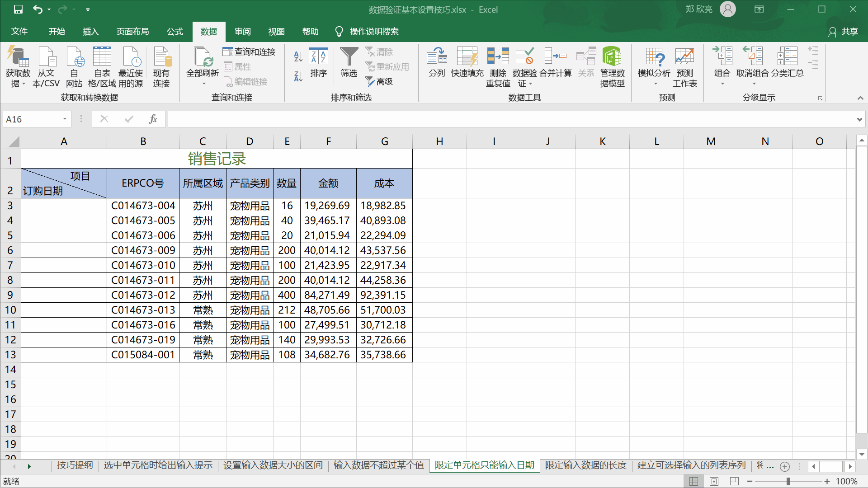Open the 限定输入数据的长度 sheet tab

point(585,465)
